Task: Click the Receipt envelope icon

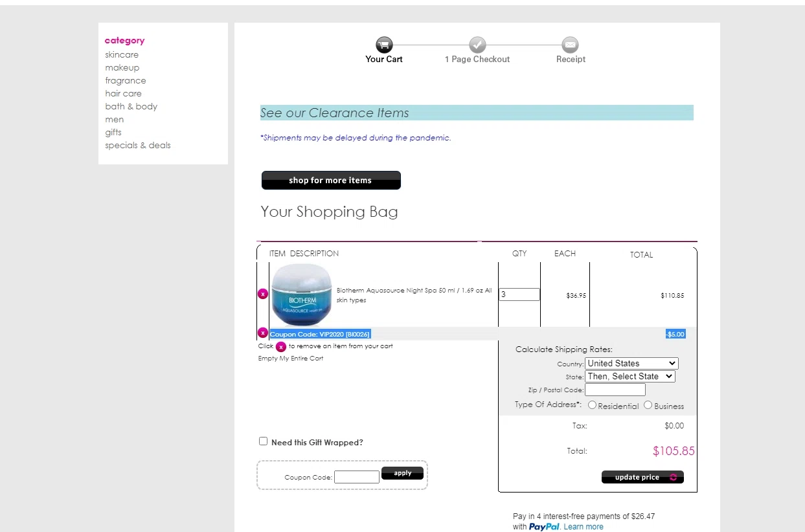Action: [x=570, y=45]
